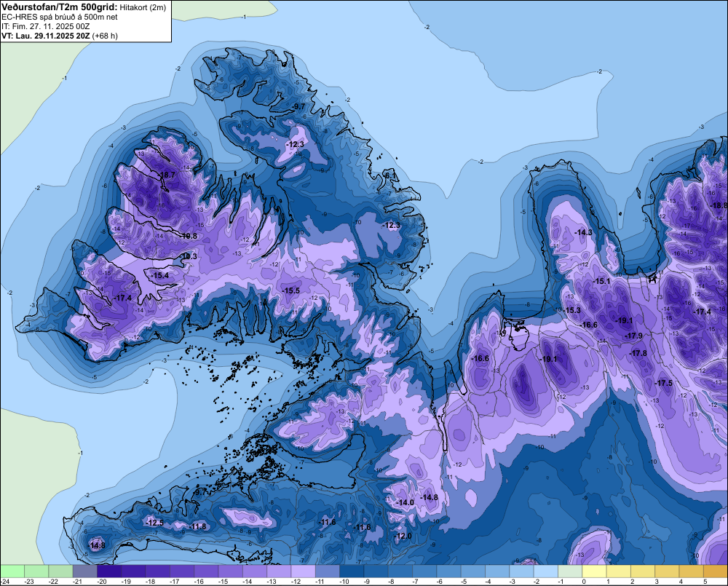Click the temperature value -15.3 on the map

point(572,310)
